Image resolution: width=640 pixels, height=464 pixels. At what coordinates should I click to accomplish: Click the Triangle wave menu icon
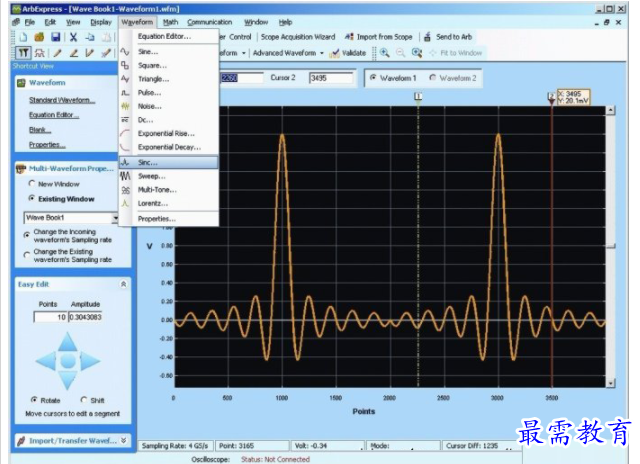click(125, 79)
